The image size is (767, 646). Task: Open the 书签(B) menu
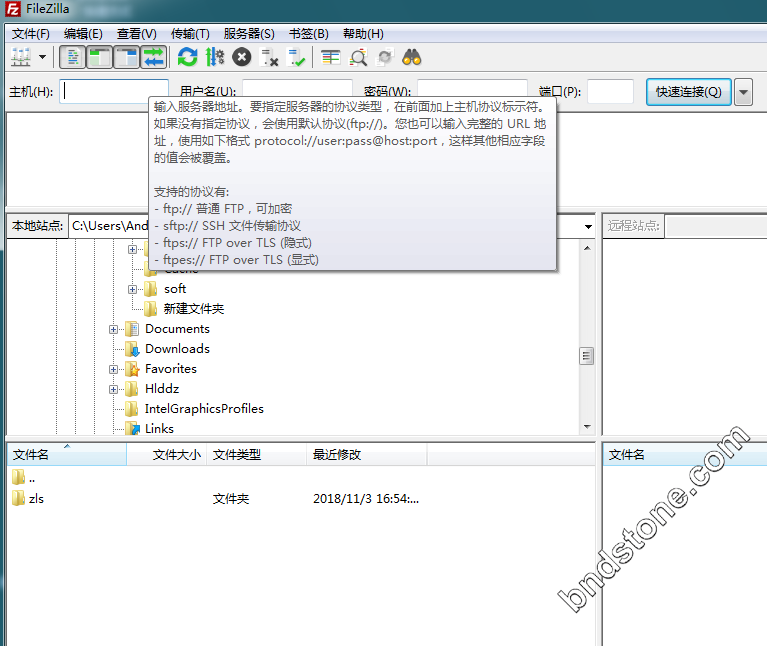309,34
